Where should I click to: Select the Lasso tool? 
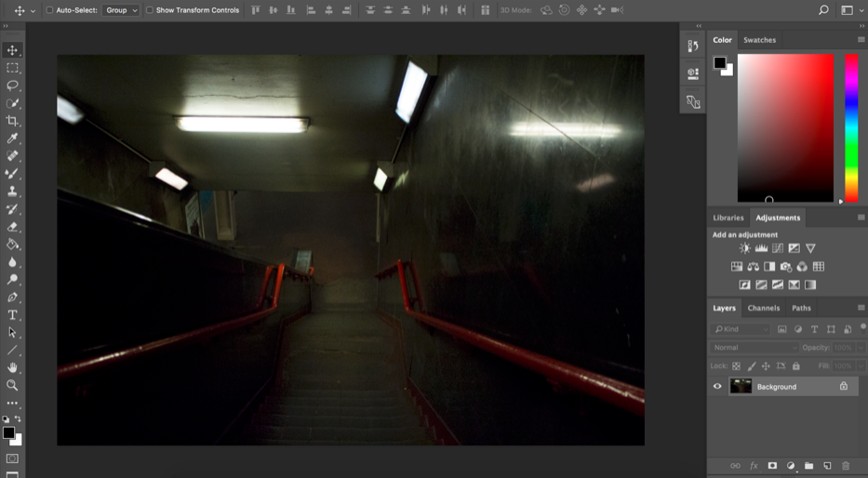12,86
